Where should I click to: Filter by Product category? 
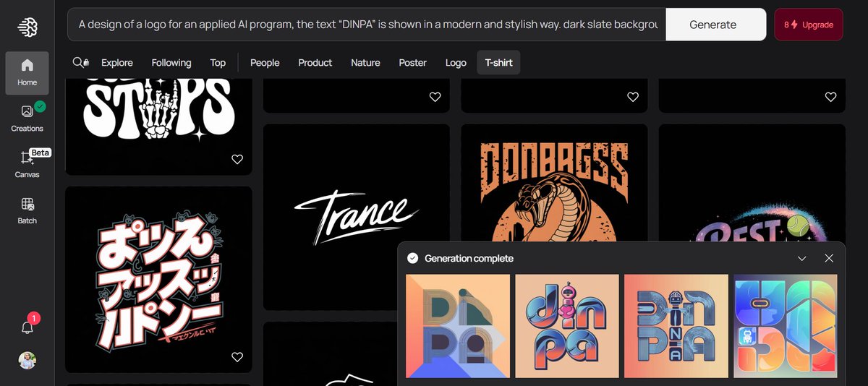click(x=315, y=63)
